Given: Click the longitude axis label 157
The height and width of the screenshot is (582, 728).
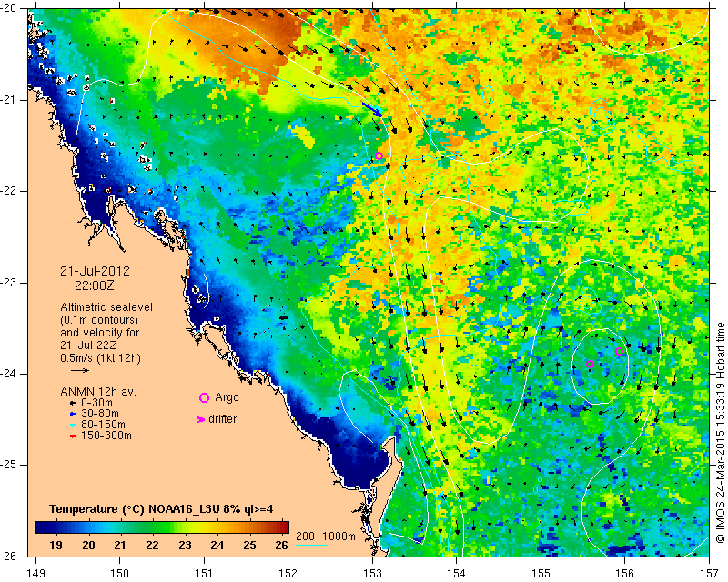Looking at the screenshot, I should coord(710,574).
